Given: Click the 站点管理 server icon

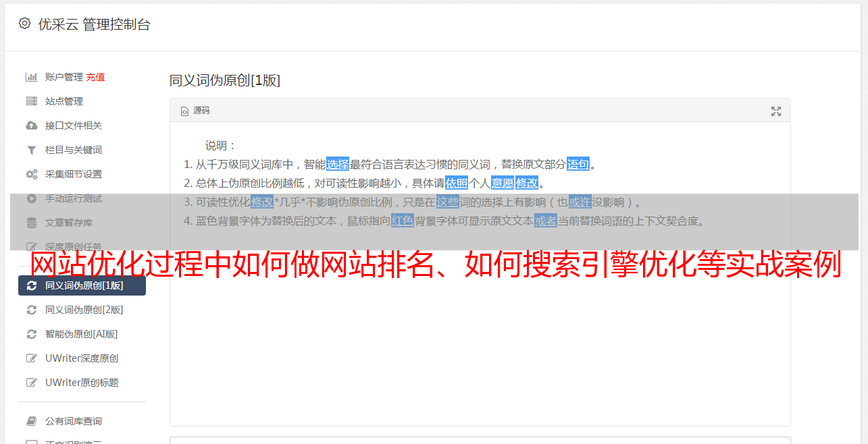Looking at the screenshot, I should [x=31, y=101].
